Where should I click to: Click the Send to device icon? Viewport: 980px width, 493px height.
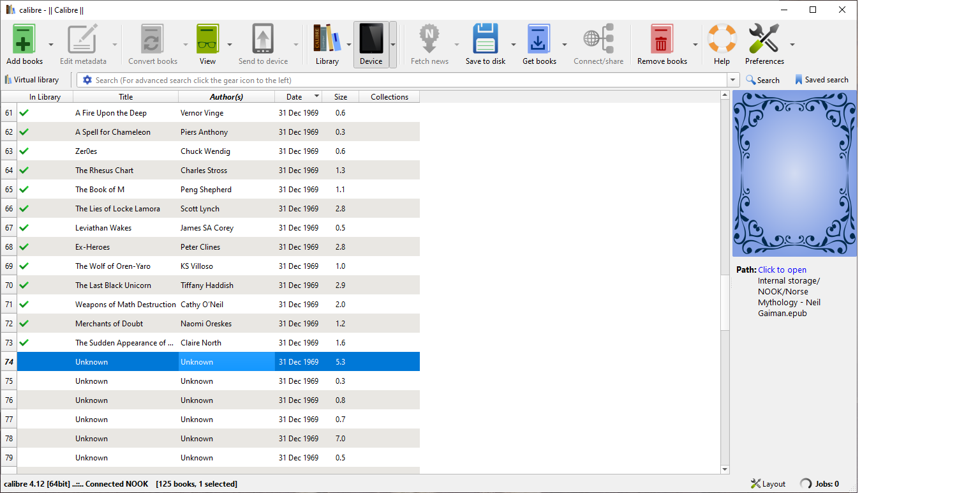[263, 39]
